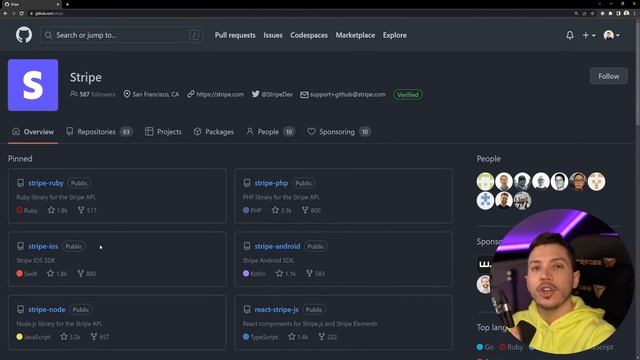640x360 pixels.
Task: Open the stripe-node repository
Action: 47,309
